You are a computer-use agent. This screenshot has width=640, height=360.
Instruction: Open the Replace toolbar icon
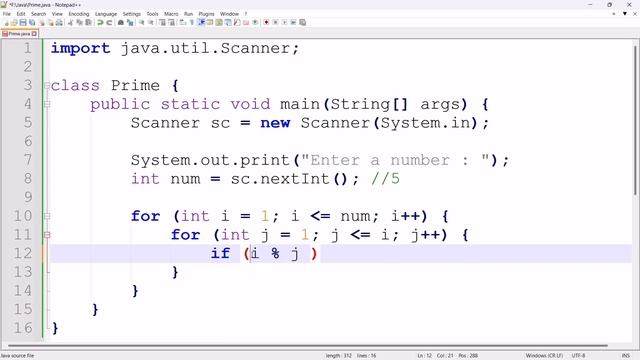[x=130, y=22]
